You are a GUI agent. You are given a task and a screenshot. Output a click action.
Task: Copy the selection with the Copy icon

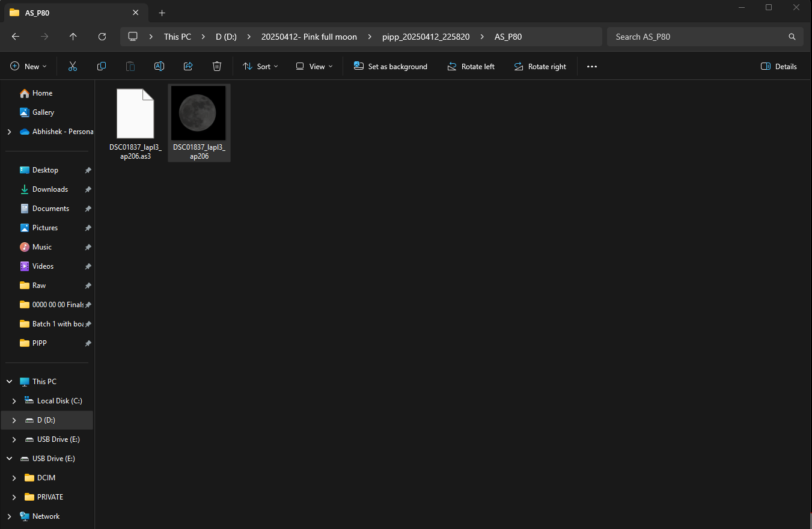[x=101, y=66]
